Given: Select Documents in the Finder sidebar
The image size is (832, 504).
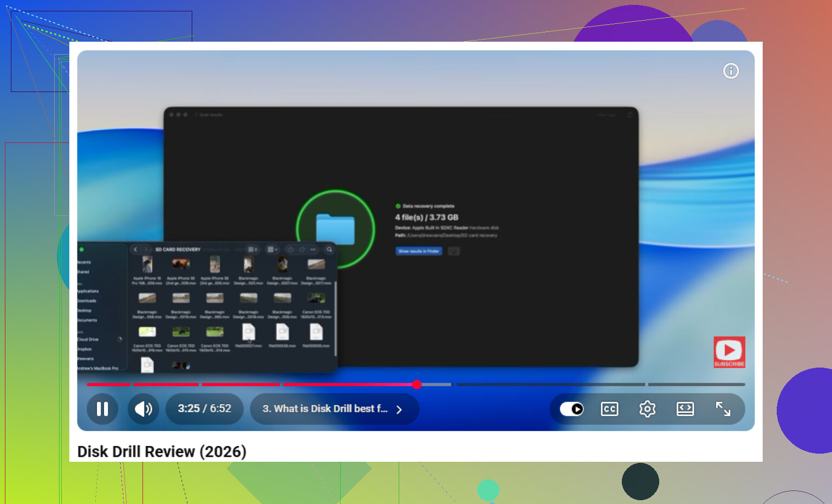Looking at the screenshot, I should (87, 320).
